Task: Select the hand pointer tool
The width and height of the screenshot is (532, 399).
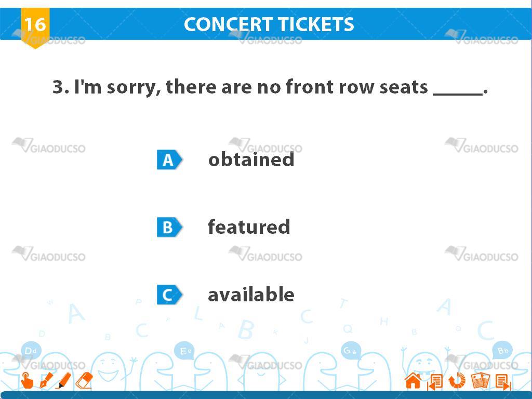Action: (x=27, y=380)
